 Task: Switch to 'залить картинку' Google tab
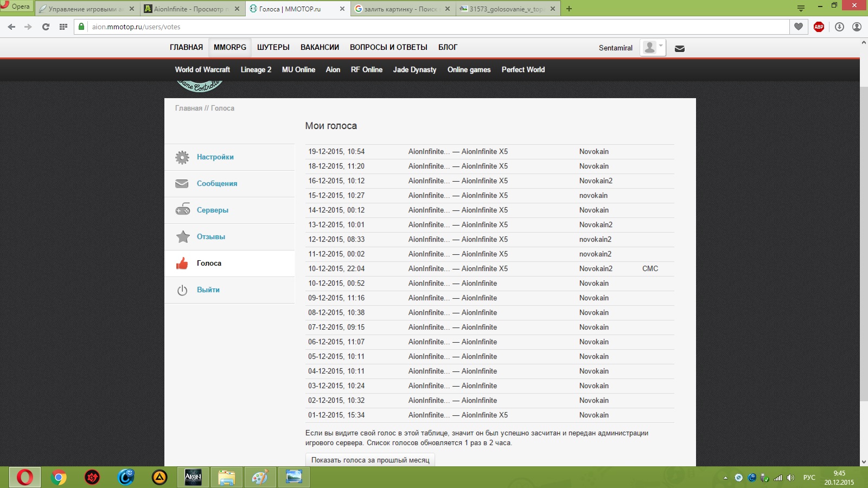tap(402, 9)
